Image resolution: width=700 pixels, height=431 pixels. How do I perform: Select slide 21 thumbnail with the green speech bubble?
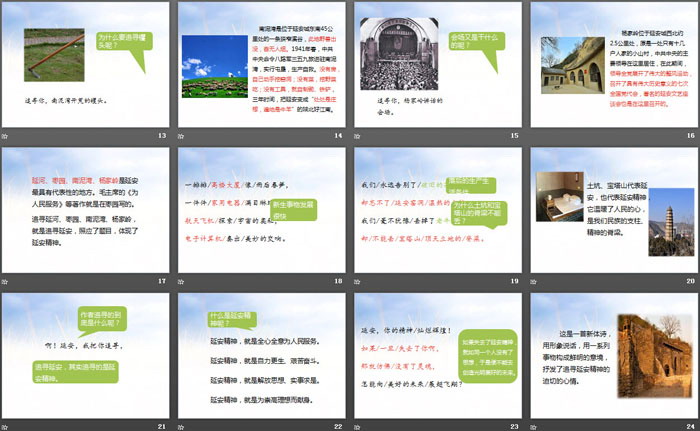pos(86,356)
